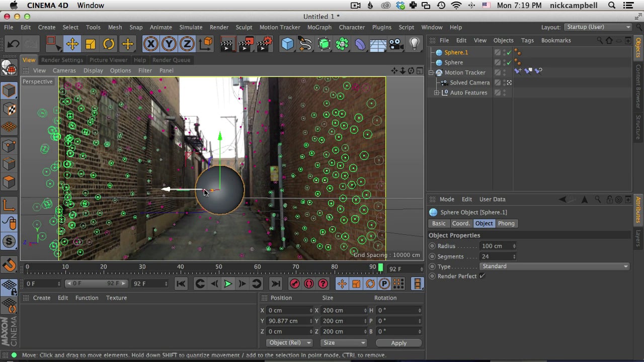Click the Undo arrow icon

[13, 44]
